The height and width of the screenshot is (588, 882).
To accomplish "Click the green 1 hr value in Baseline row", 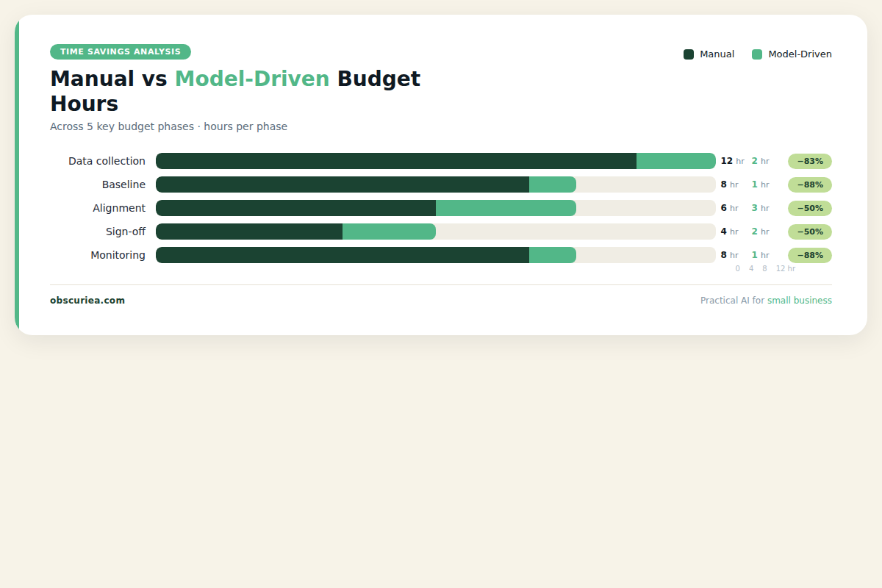I will click(760, 184).
